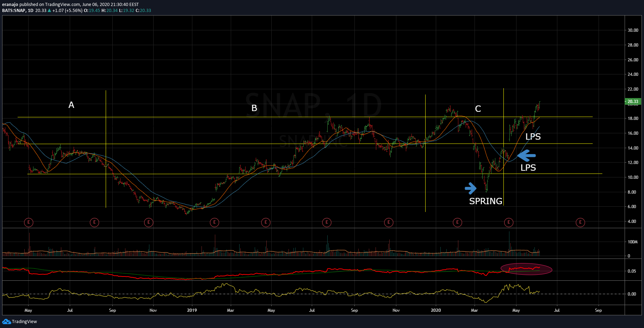Open the earnings marker just before May 2019
This screenshot has width=644, height=328.
266,222
